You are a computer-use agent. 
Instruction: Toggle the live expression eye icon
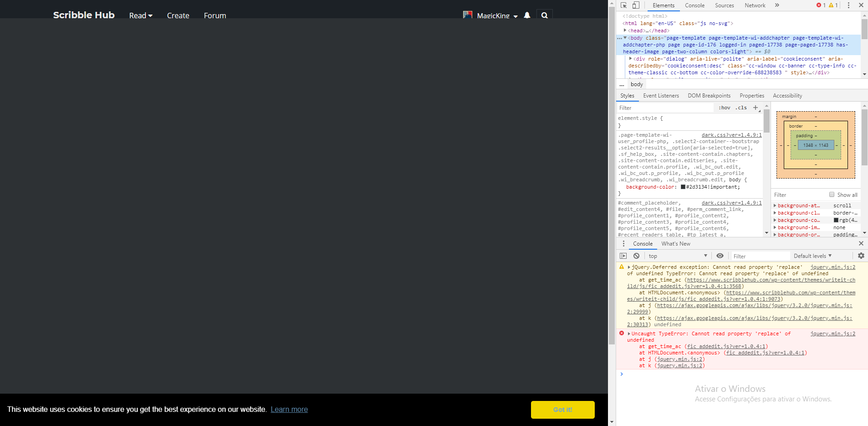pyautogui.click(x=720, y=256)
